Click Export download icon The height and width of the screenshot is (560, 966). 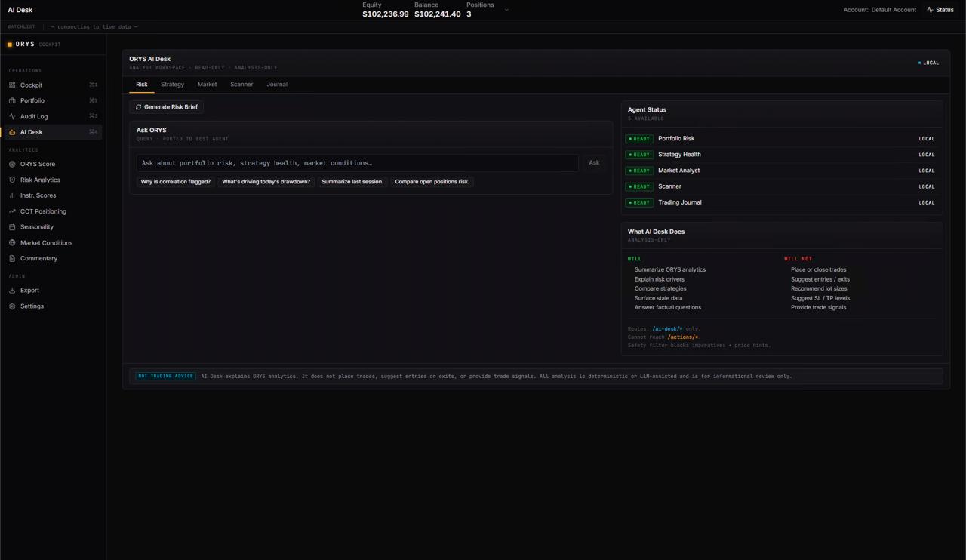coord(12,291)
